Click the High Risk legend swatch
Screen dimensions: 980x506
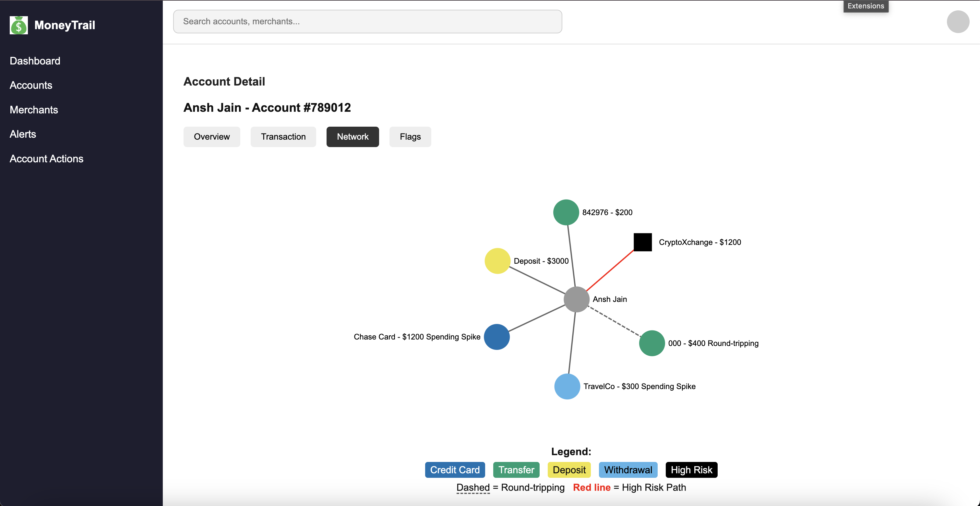click(x=691, y=470)
